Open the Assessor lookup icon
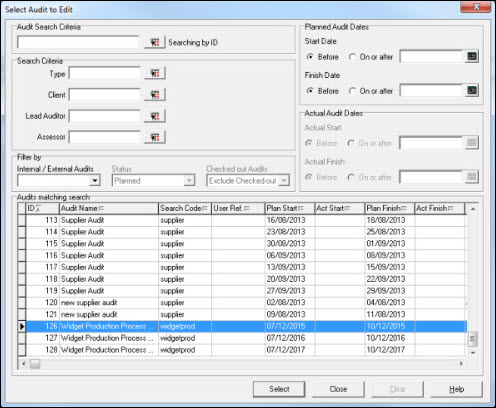The width and height of the screenshot is (496, 408). click(155, 137)
